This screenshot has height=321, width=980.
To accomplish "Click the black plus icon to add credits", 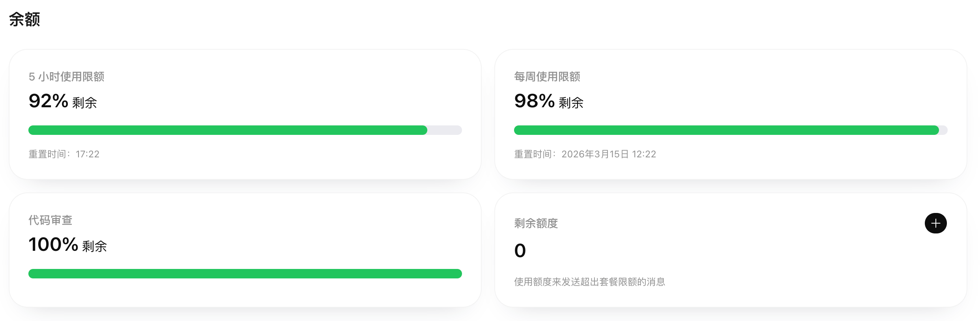I will [x=935, y=223].
